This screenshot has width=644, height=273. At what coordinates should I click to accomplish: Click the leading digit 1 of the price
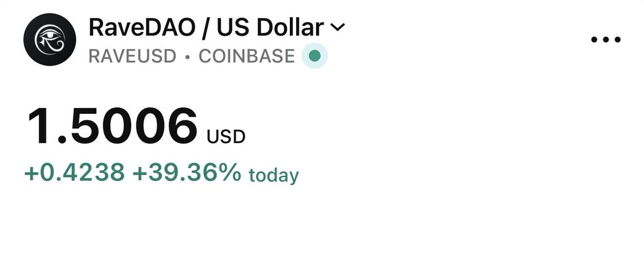tap(38, 127)
